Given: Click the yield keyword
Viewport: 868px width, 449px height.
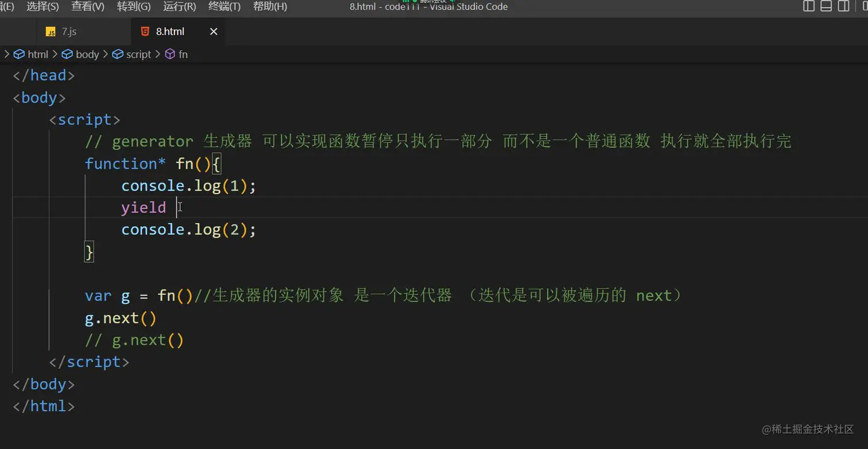Looking at the screenshot, I should 144,207.
